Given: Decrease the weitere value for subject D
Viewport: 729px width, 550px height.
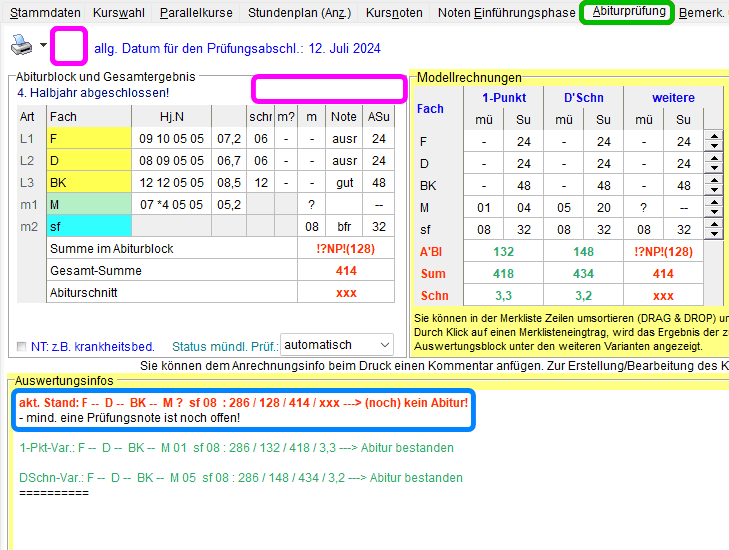Looking at the screenshot, I should click(x=714, y=168).
